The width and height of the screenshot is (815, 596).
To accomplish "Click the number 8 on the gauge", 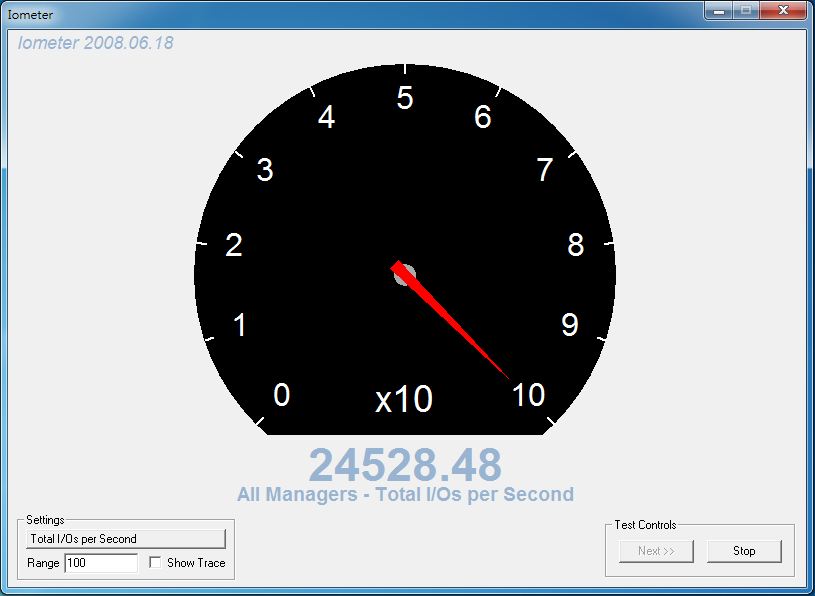I will [576, 245].
